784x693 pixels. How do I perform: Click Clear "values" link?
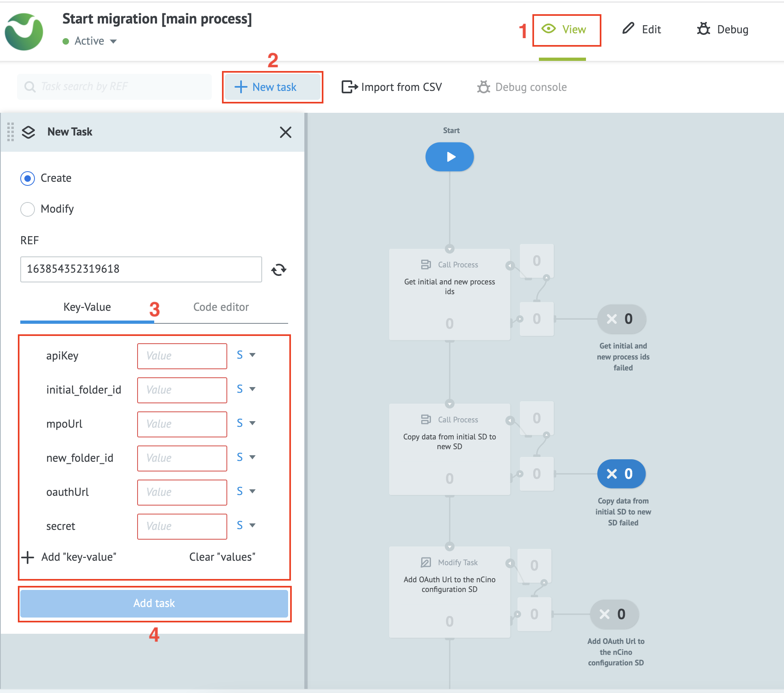click(x=222, y=557)
